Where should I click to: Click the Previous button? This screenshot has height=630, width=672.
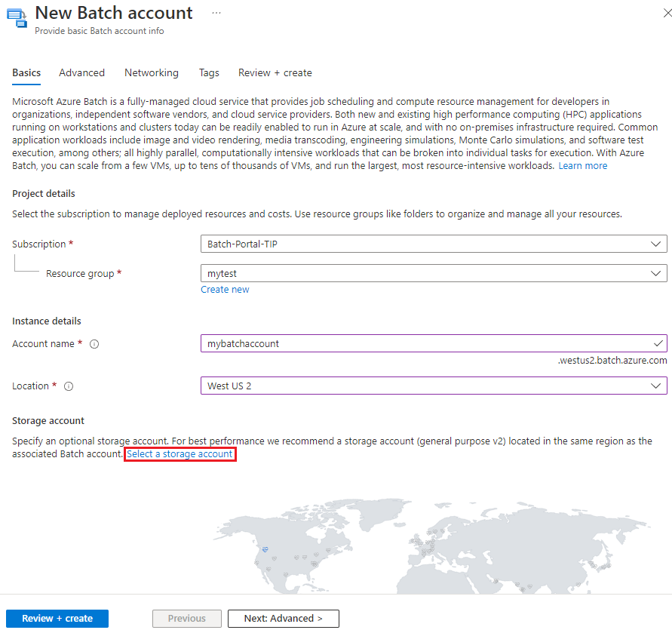point(186,618)
